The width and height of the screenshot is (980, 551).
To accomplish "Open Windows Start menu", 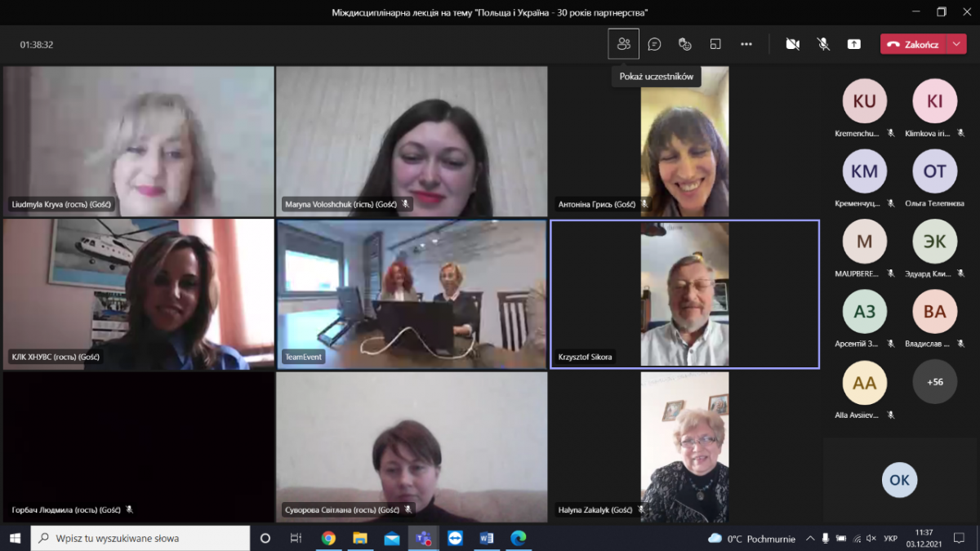I will pyautogui.click(x=15, y=538).
